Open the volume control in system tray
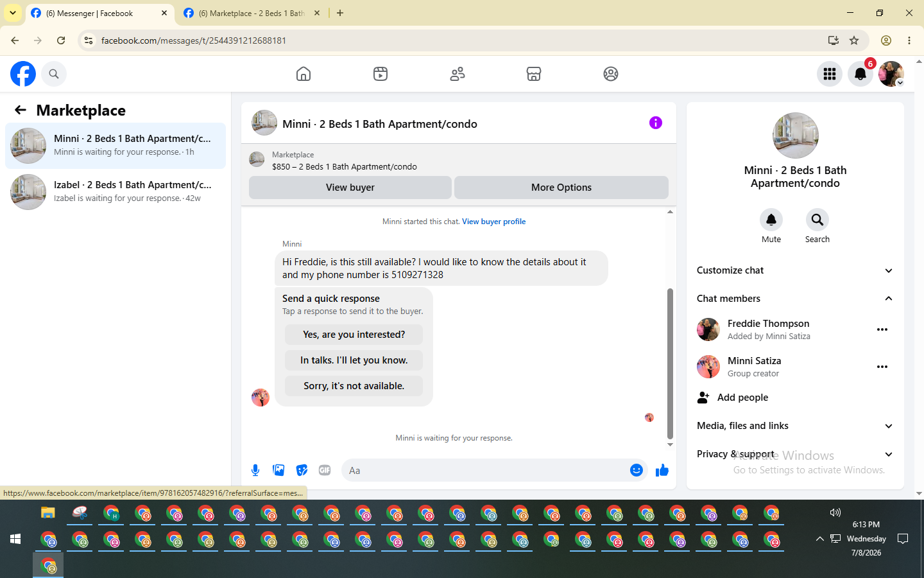Viewport: 924px width, 578px height. click(x=835, y=512)
